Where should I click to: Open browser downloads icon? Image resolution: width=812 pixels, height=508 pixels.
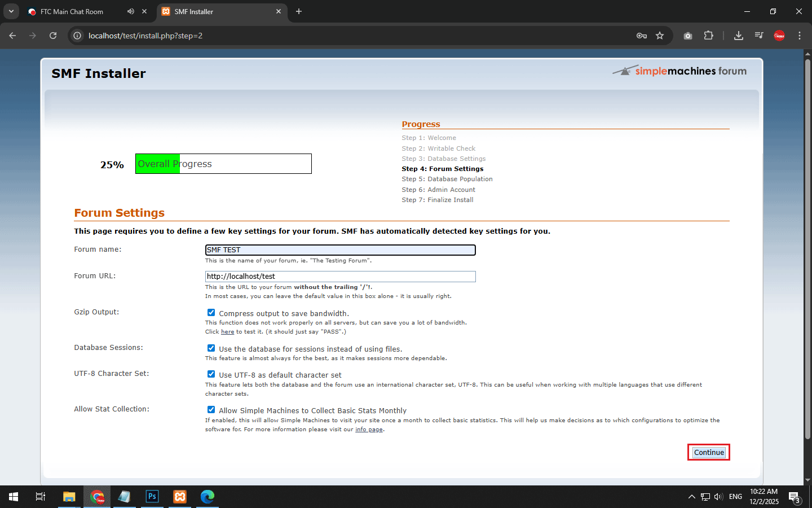click(738, 36)
